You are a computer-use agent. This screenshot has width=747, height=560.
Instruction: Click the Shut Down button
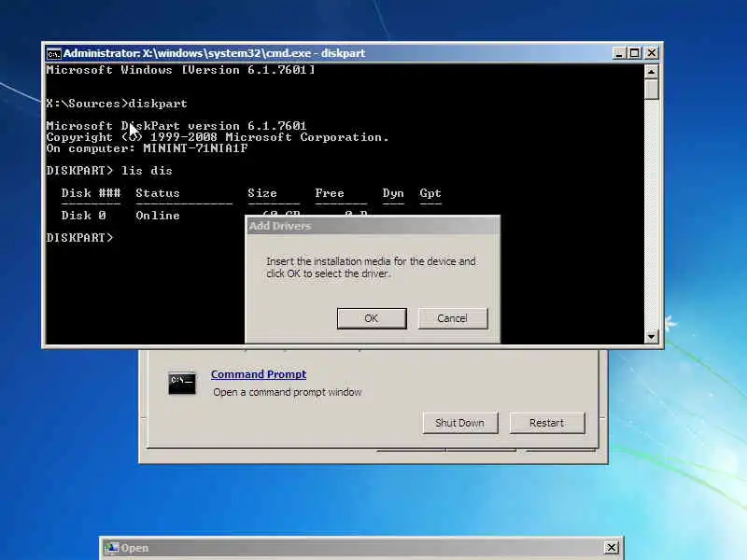pyautogui.click(x=459, y=423)
